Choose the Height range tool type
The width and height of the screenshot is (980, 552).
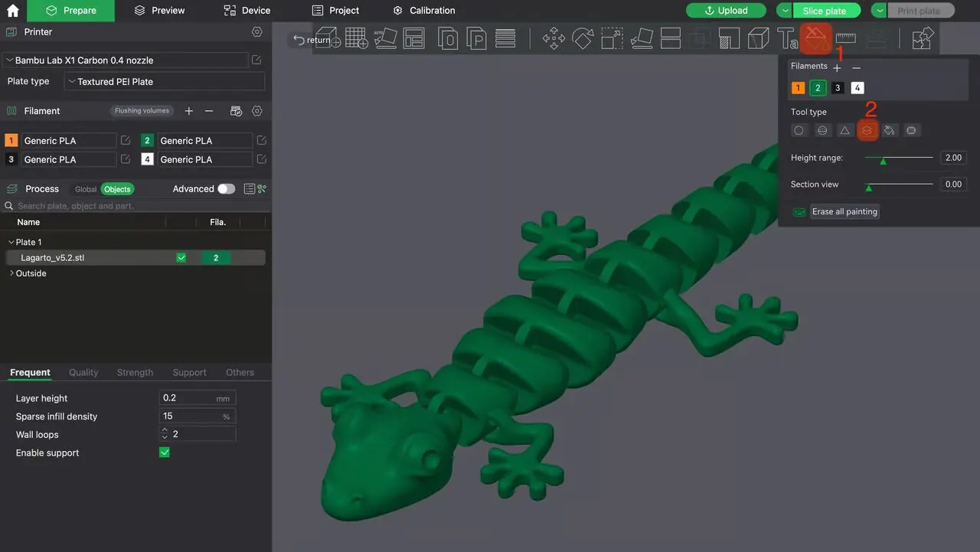coord(867,130)
